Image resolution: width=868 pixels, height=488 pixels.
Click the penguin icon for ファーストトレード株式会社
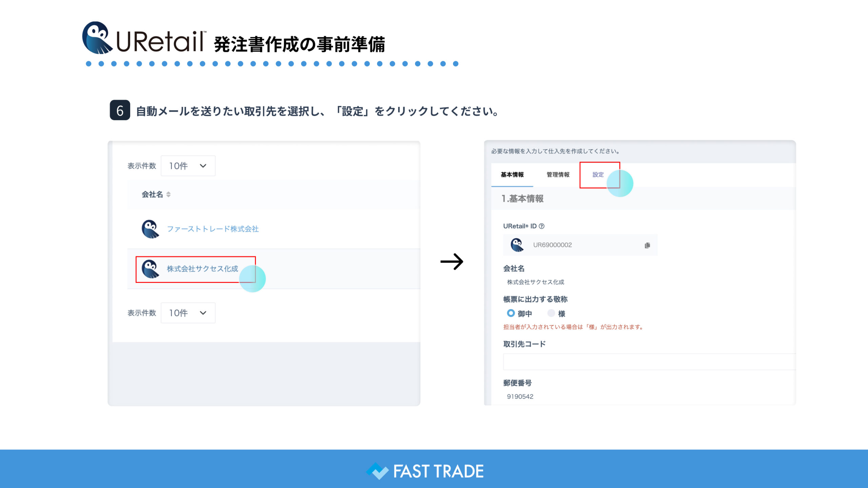(150, 229)
